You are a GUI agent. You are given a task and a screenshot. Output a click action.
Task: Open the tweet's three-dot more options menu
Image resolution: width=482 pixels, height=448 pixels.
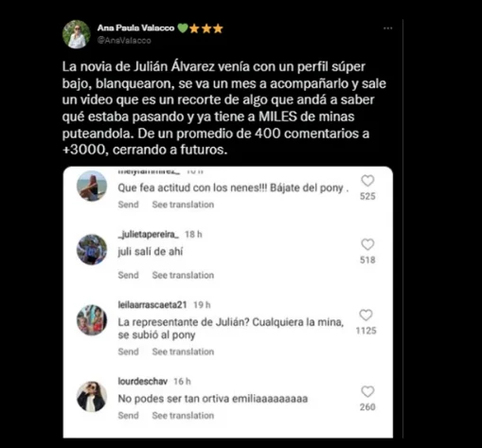click(387, 28)
